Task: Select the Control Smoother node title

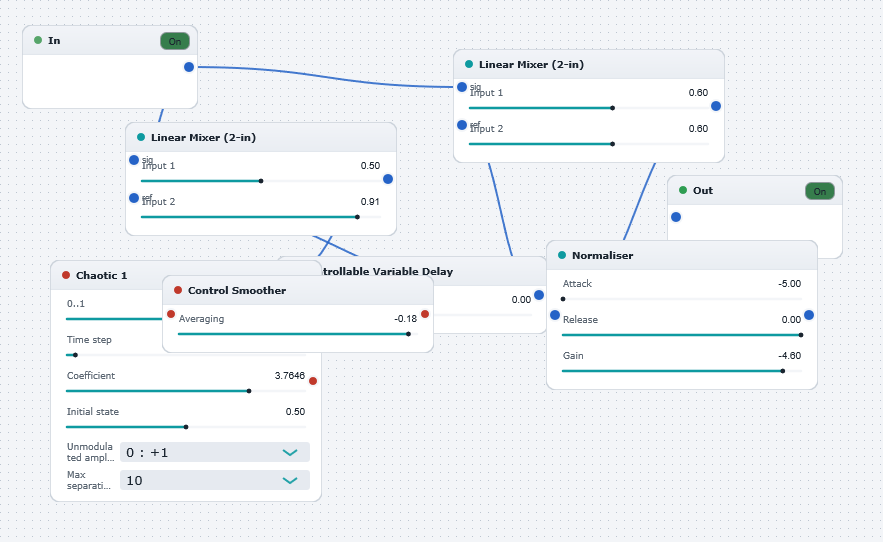Action: [237, 291]
